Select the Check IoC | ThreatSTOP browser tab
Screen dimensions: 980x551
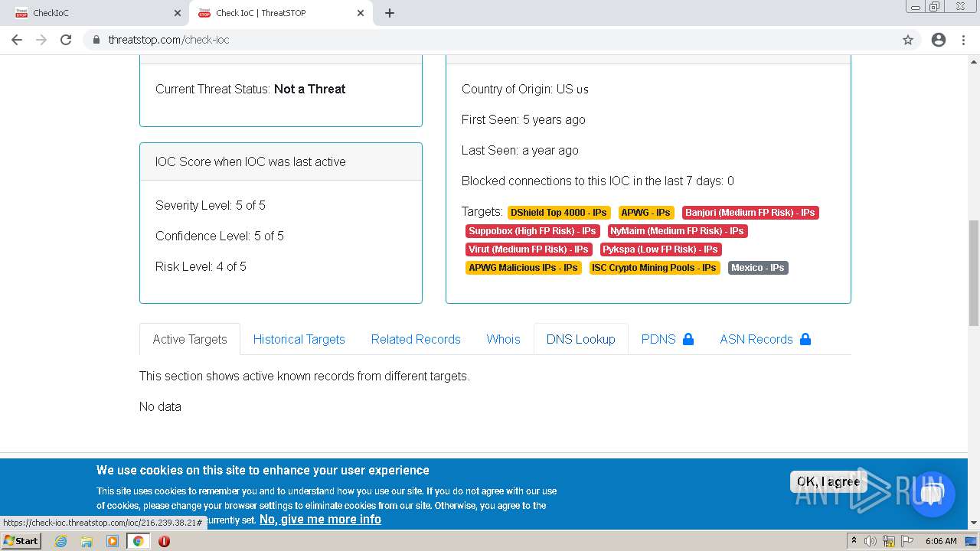coord(279,13)
